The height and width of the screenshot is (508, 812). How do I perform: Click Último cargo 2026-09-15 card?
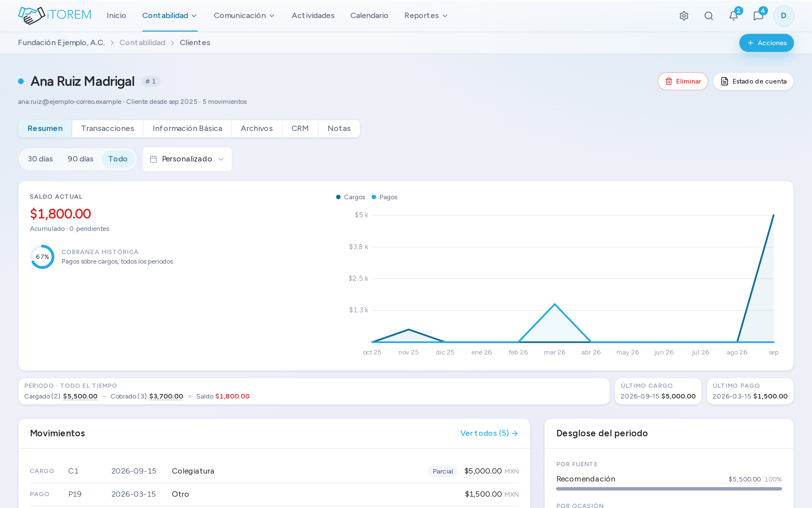point(658,391)
